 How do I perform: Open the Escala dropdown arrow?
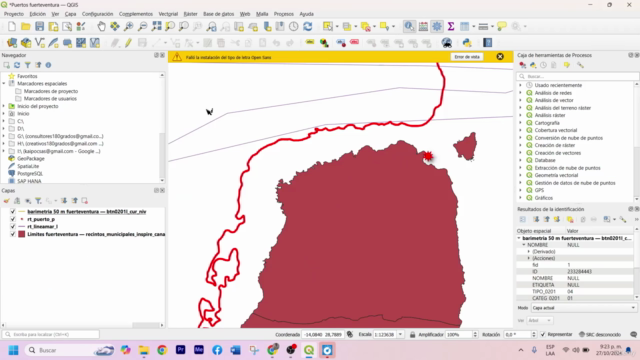pyautogui.click(x=400, y=335)
